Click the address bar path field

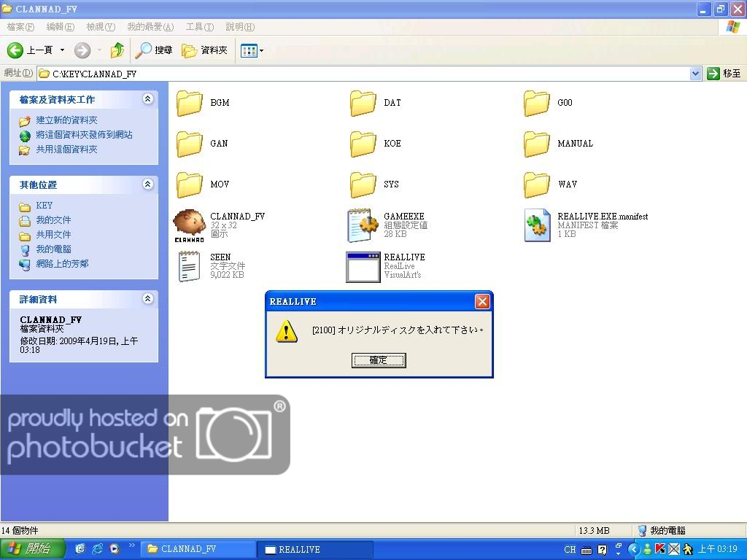[363, 74]
